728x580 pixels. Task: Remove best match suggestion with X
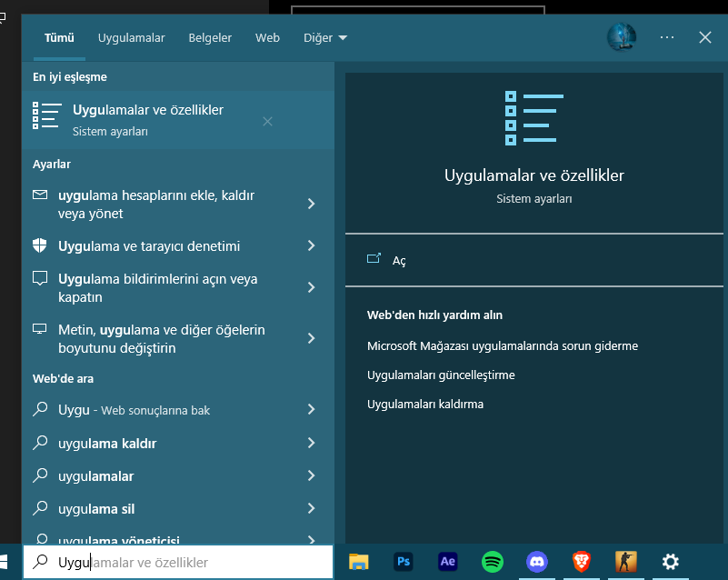tap(267, 122)
